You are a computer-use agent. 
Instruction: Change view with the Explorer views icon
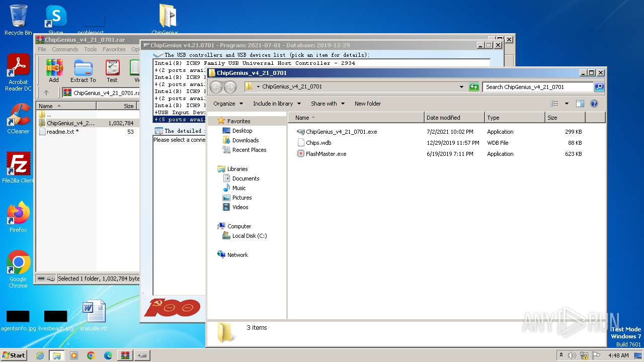point(554,104)
